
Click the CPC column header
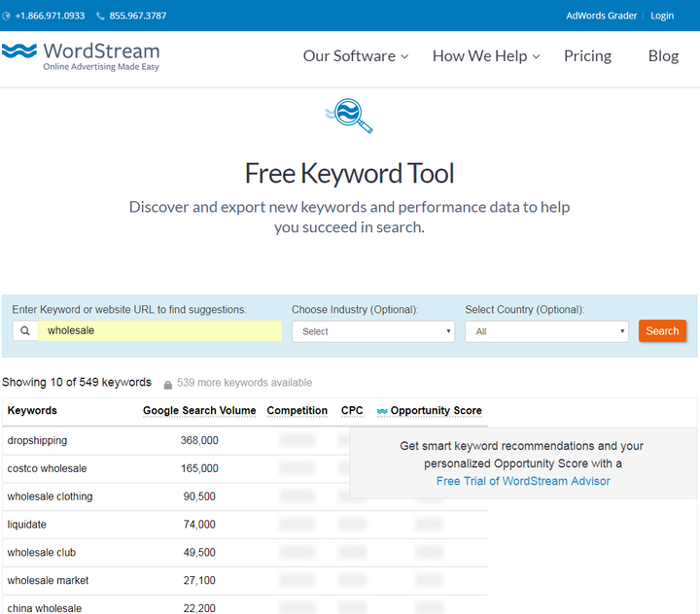coord(352,411)
